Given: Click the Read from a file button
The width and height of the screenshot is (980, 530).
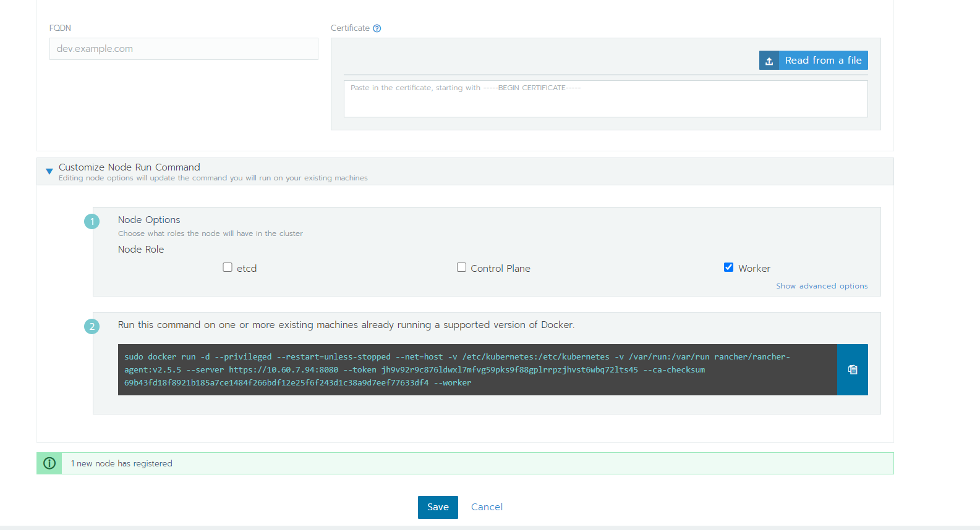Looking at the screenshot, I should 813,60.
